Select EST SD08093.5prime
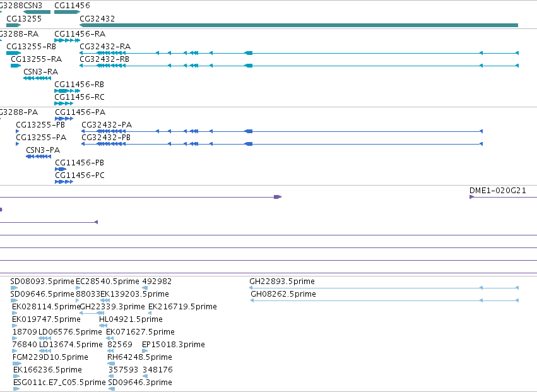This screenshot has height=392, width=537. pyautogui.click(x=14, y=288)
